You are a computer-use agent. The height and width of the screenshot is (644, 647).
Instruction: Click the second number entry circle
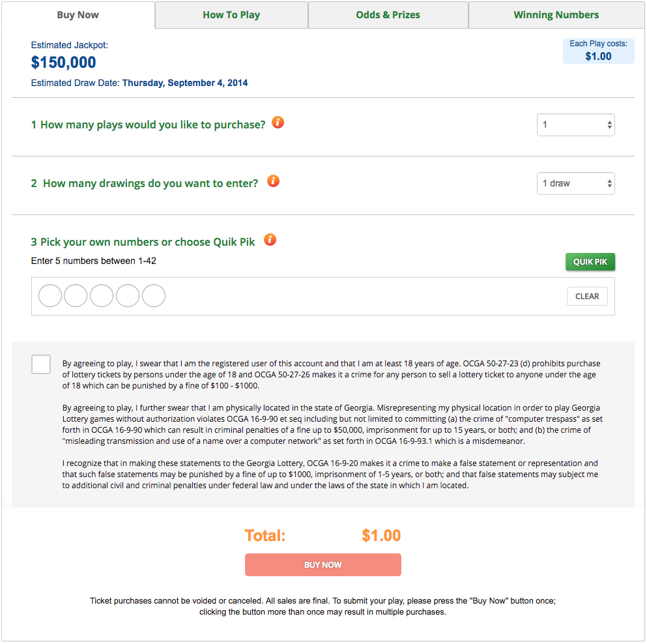point(76,296)
